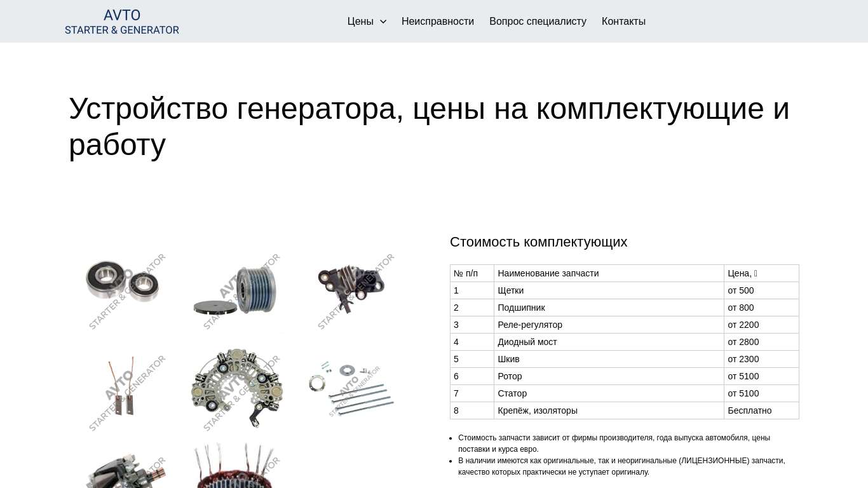Select the Стоимость комплектующих heading
Viewport: 868px width, 488px height.
pyautogui.click(x=538, y=242)
